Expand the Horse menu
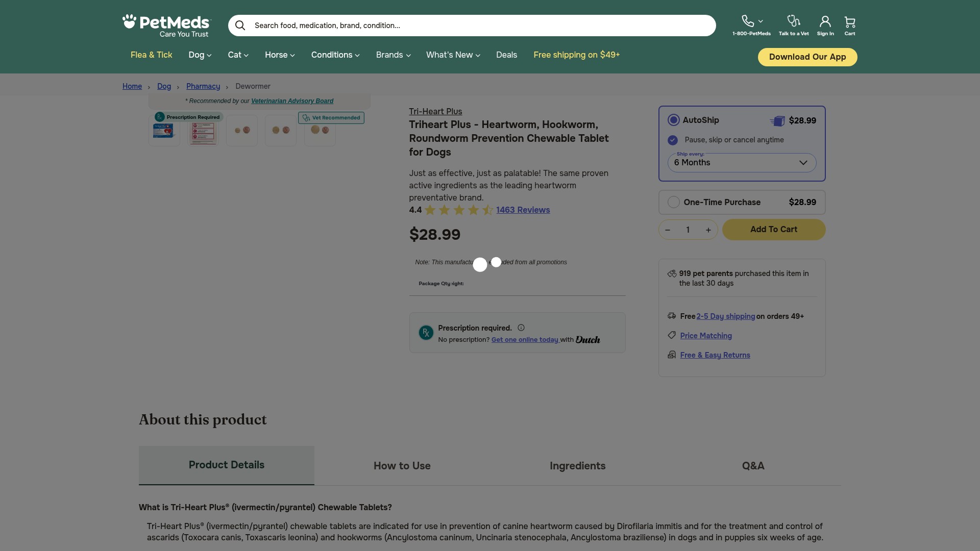The height and width of the screenshot is (551, 980). 280,55
